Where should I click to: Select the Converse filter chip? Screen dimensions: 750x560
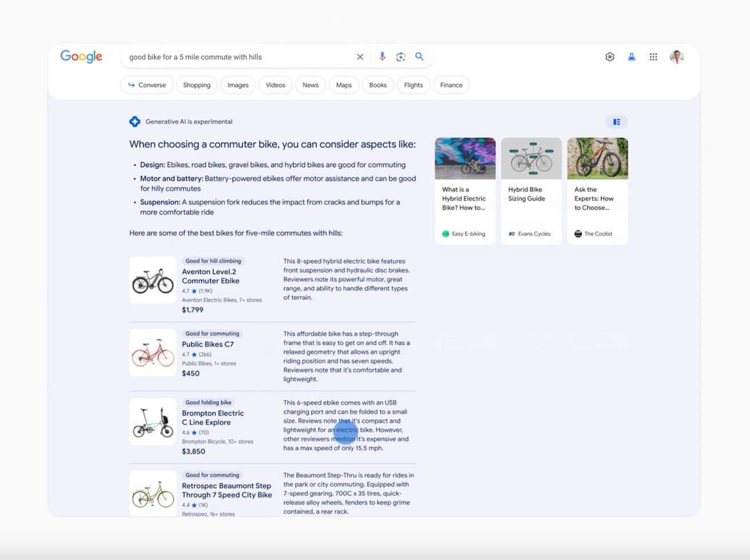(x=147, y=85)
